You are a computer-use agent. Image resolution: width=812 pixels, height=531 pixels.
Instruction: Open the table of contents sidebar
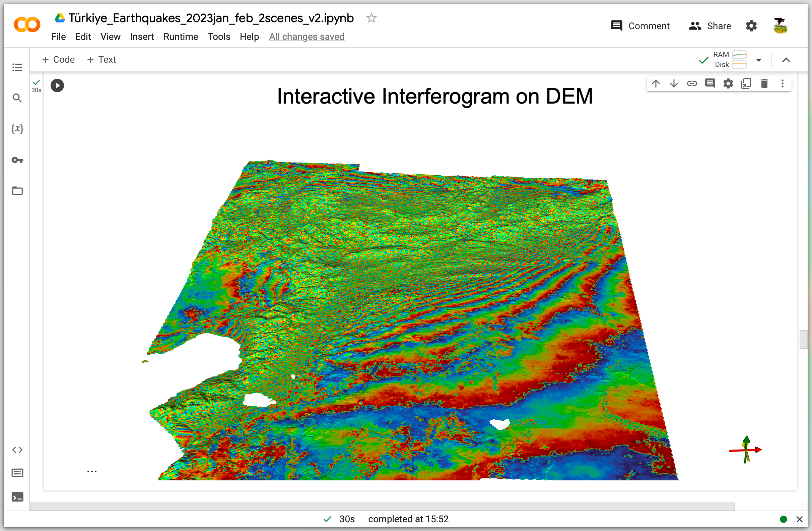coord(17,67)
